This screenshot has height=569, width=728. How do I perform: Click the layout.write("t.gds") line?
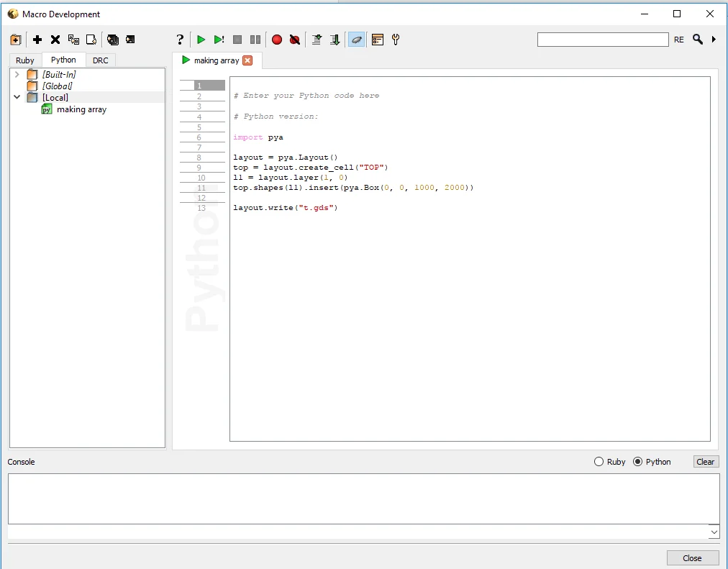tap(286, 207)
